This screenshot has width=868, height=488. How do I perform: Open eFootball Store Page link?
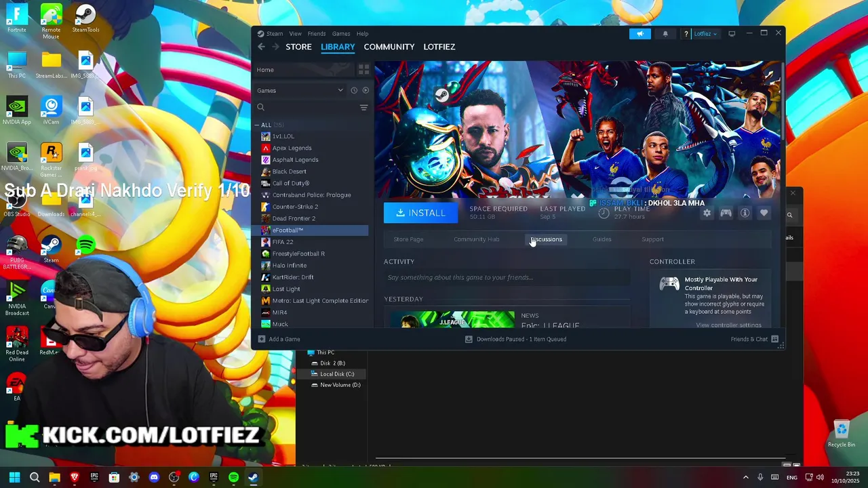408,239
